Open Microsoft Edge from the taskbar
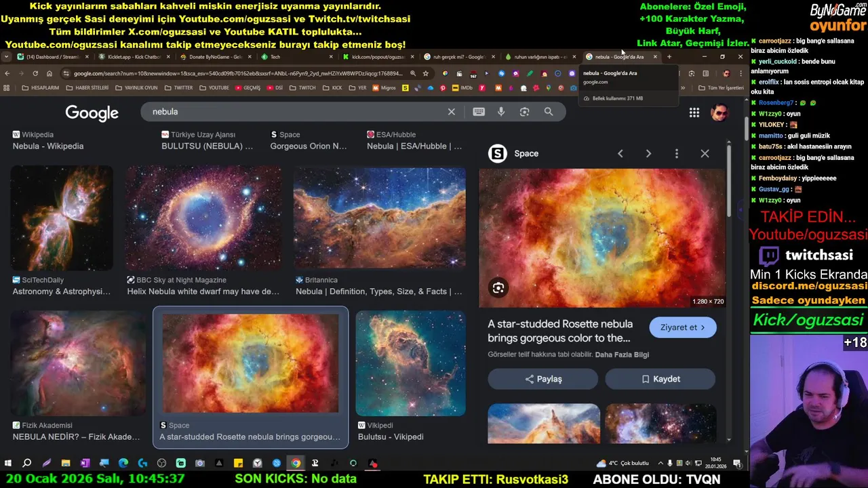The width and height of the screenshot is (868, 488). [x=123, y=464]
